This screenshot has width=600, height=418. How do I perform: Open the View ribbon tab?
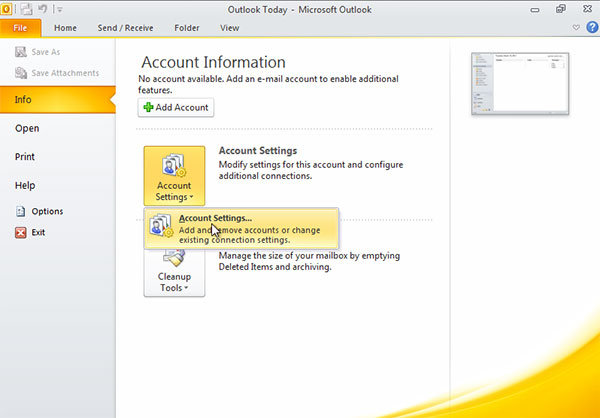tap(230, 28)
